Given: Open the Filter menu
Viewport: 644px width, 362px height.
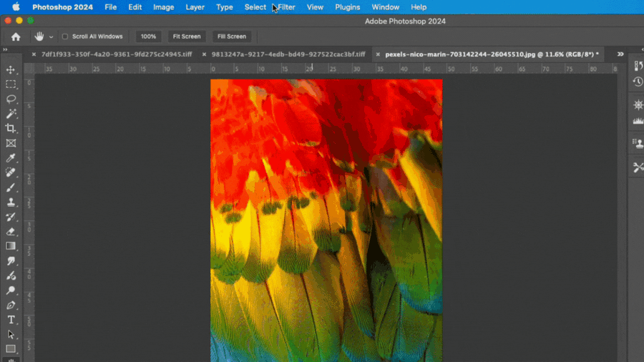Looking at the screenshot, I should tap(286, 7).
